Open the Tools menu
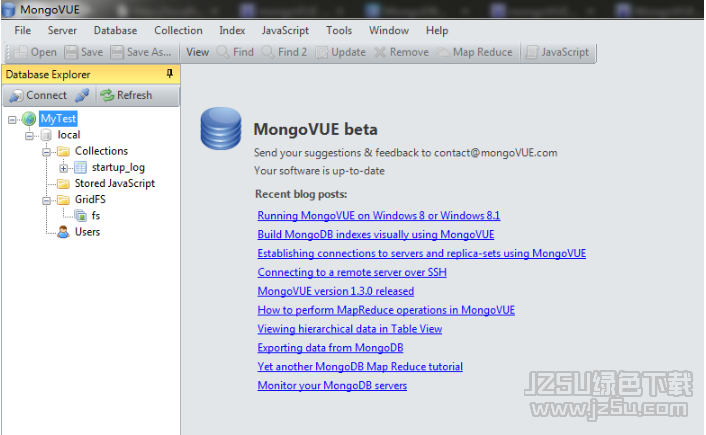Viewport: 706px width, 435px height. 339,31
